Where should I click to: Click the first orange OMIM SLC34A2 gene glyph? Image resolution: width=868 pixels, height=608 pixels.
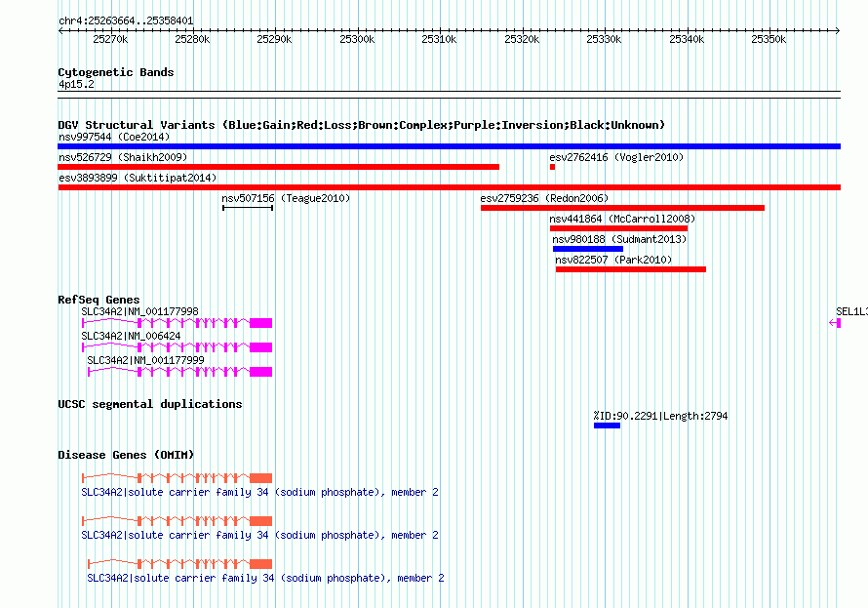tap(178, 478)
